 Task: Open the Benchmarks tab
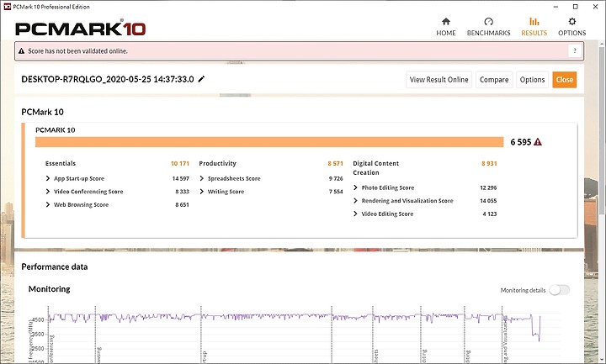(488, 27)
